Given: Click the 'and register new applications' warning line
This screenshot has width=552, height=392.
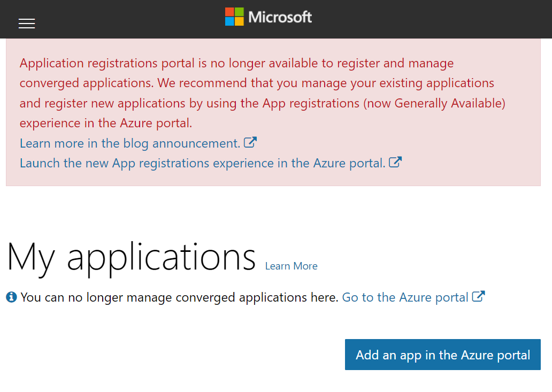Looking at the screenshot, I should (x=262, y=103).
